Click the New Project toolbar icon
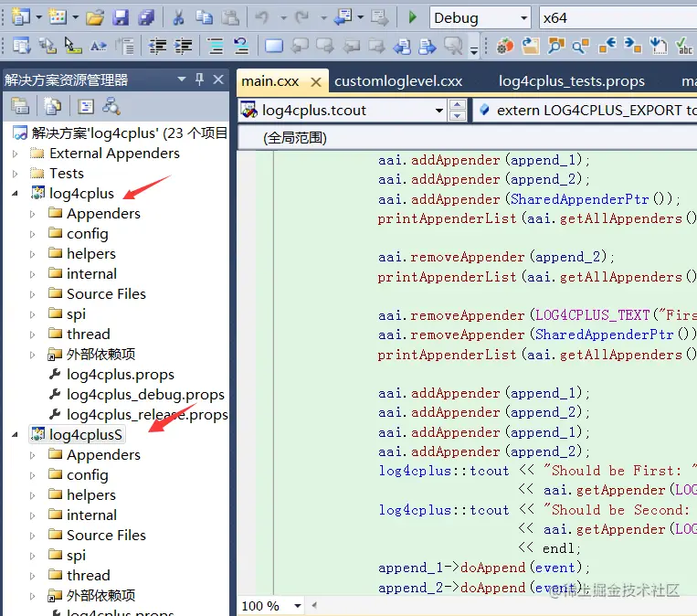Screen dimensions: 697x616 pos(20,17)
